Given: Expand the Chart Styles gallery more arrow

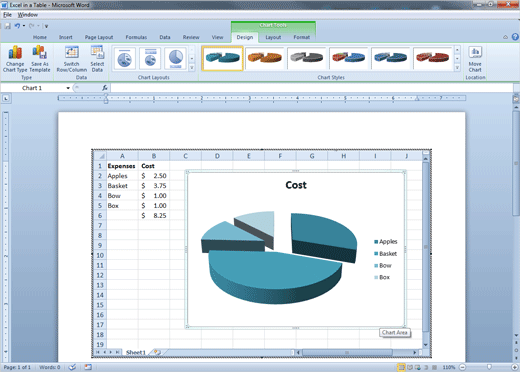Looking at the screenshot, I should pyautogui.click(x=457, y=67).
